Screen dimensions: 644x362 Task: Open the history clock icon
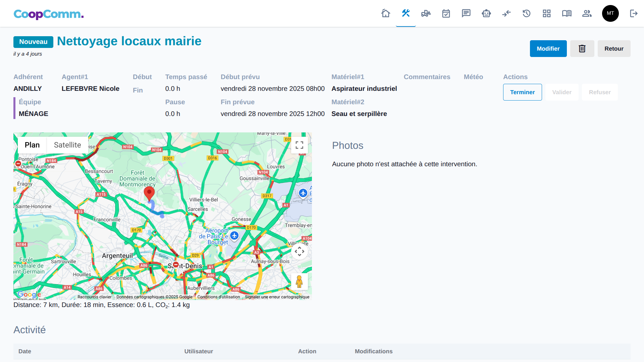click(x=527, y=13)
